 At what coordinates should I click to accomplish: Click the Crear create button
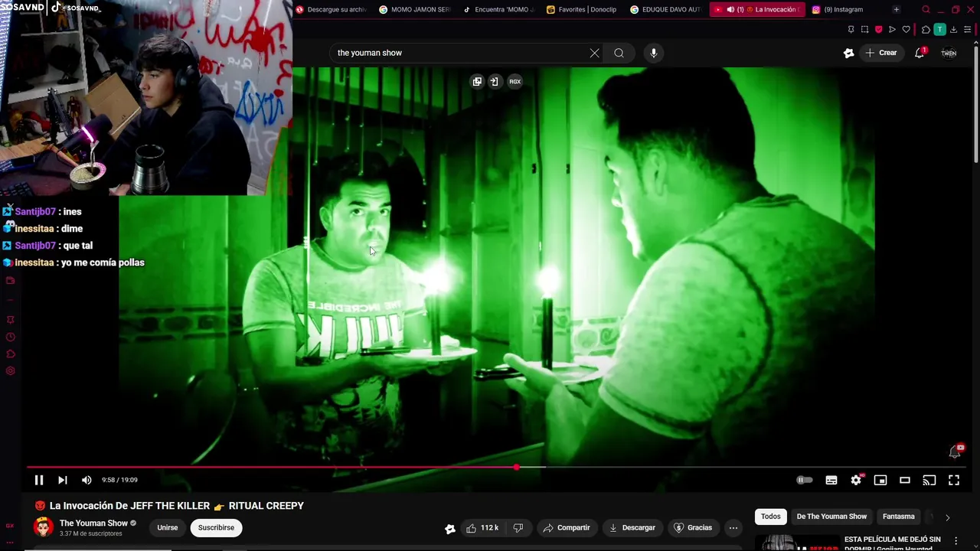pyautogui.click(x=881, y=53)
